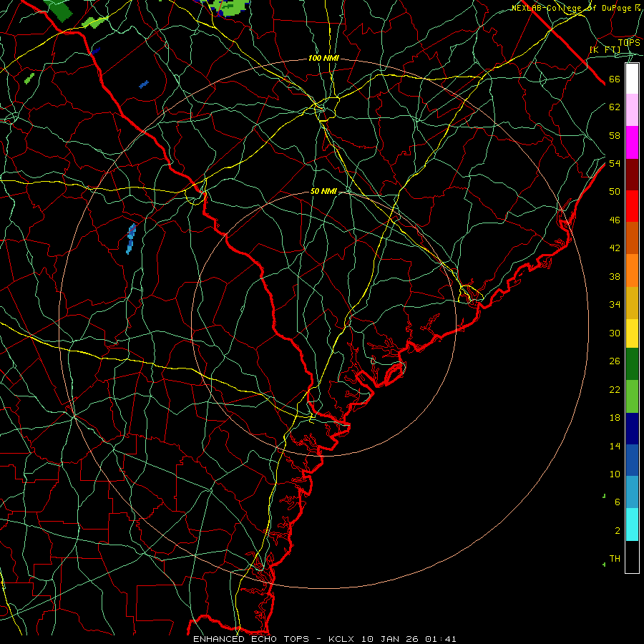This screenshot has height=644, width=644.
Task: Click the '50 NMI' range ring label
Action: coord(323,191)
